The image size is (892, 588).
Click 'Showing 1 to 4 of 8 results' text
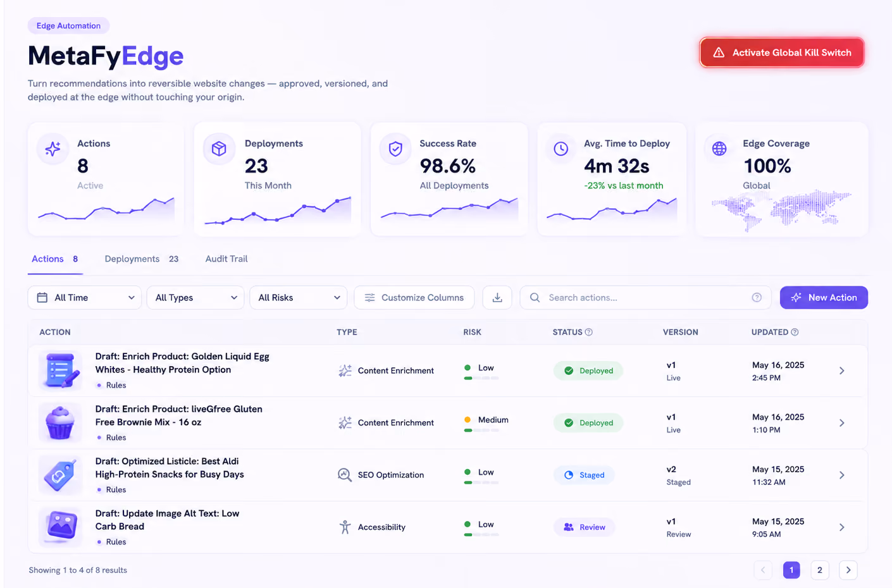(78, 570)
